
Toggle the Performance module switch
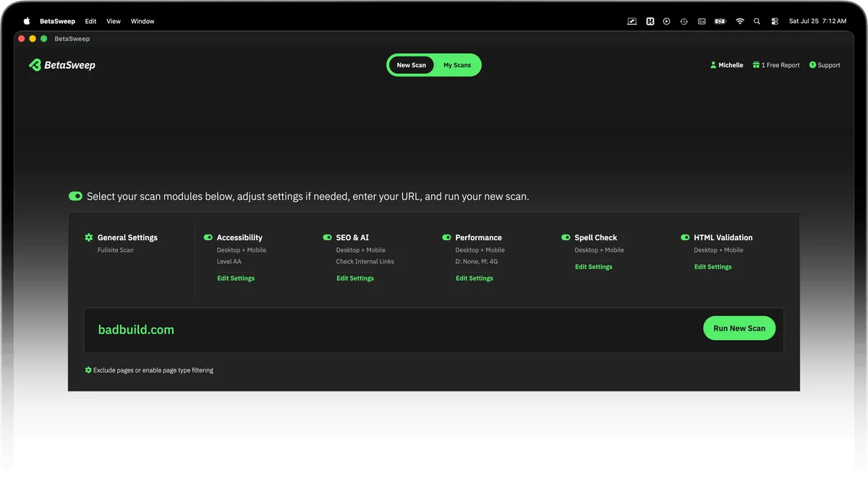[447, 237]
